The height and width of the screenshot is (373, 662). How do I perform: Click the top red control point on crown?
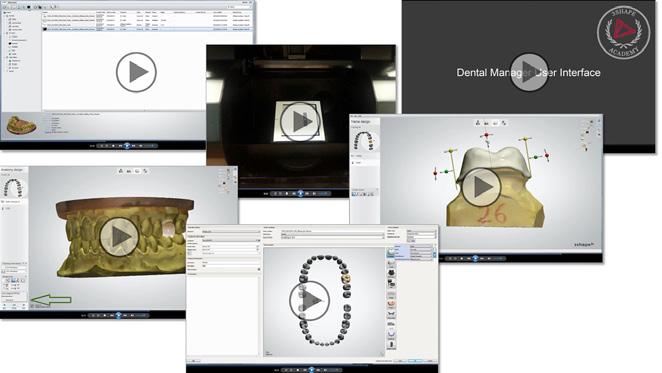pos(486,135)
